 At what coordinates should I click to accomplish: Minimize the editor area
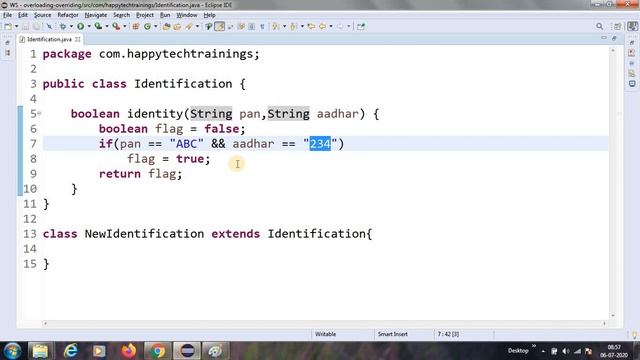tap(604, 38)
